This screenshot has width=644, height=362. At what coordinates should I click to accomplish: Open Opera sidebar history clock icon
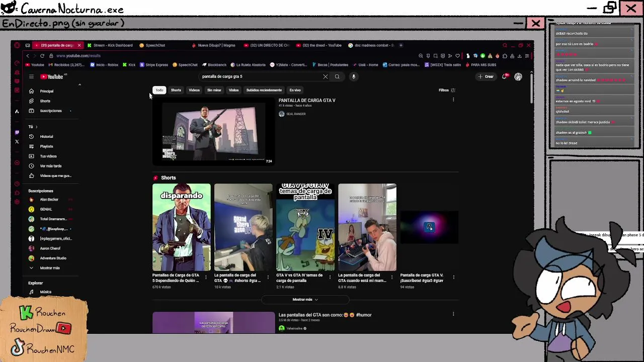pos(17,184)
